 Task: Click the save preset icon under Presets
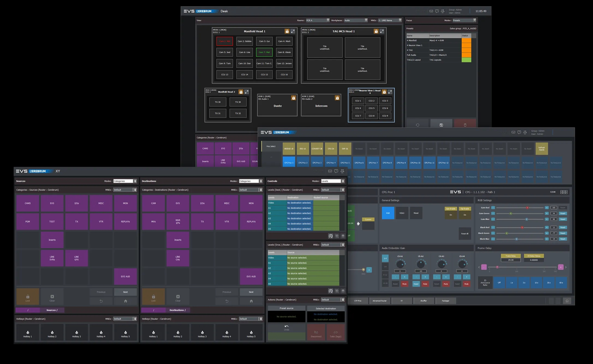[x=441, y=125]
